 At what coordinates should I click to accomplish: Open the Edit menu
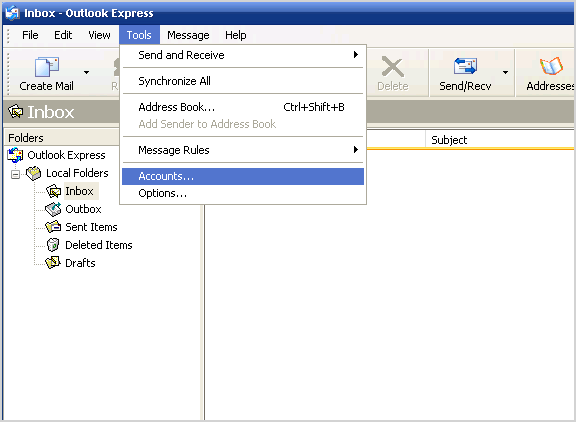[x=63, y=35]
